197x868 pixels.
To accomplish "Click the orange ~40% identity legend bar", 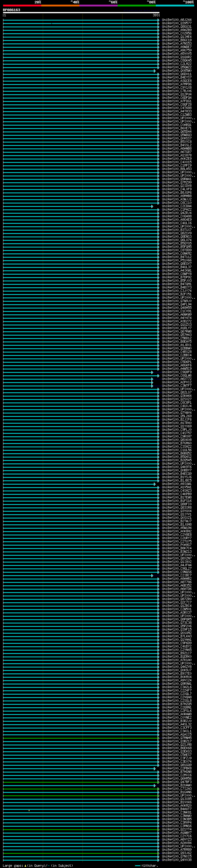I will (60, 6).
